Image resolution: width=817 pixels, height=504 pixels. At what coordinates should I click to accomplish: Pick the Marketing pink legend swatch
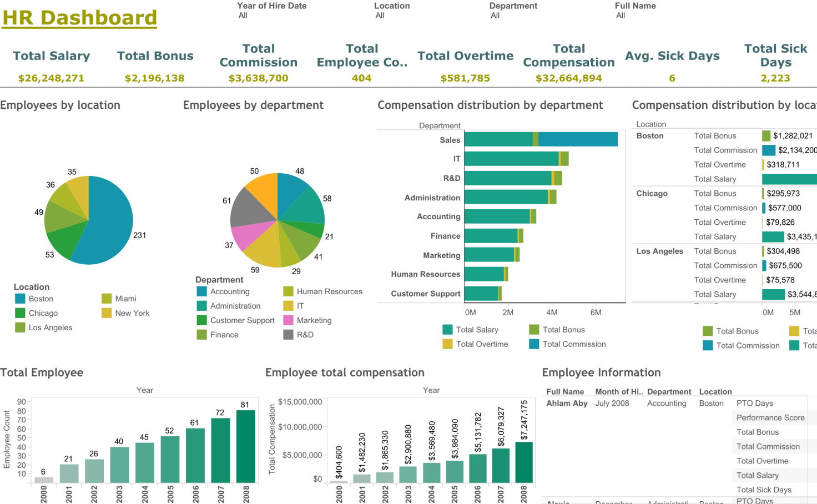point(288,320)
